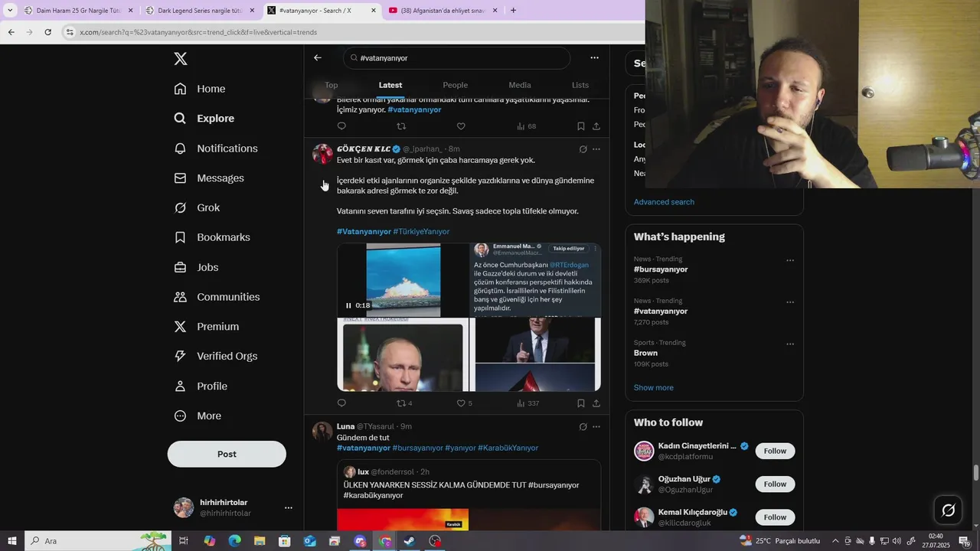Viewport: 980px width, 551px height.
Task: Open search options three-dot menu
Action: 594,57
